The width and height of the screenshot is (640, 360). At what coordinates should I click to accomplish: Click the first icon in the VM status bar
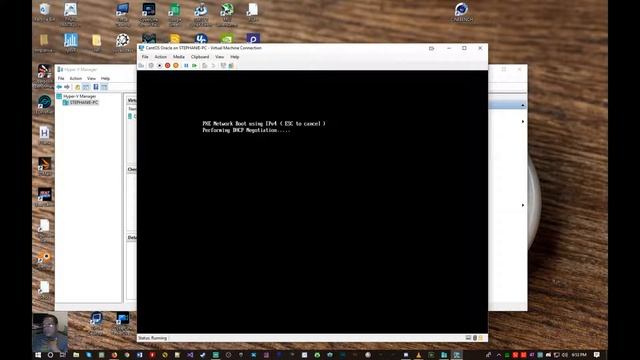(468, 338)
